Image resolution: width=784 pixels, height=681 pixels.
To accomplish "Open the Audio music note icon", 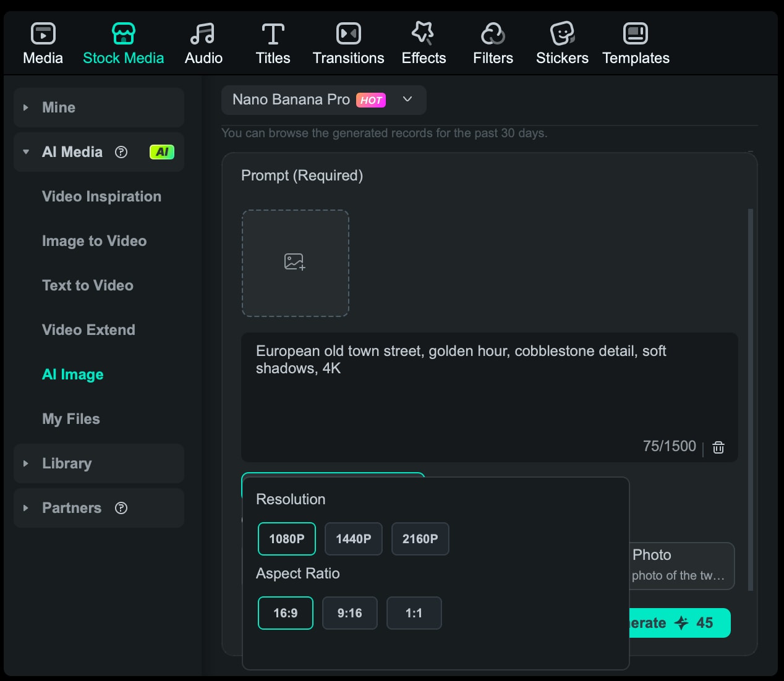I will (x=203, y=33).
